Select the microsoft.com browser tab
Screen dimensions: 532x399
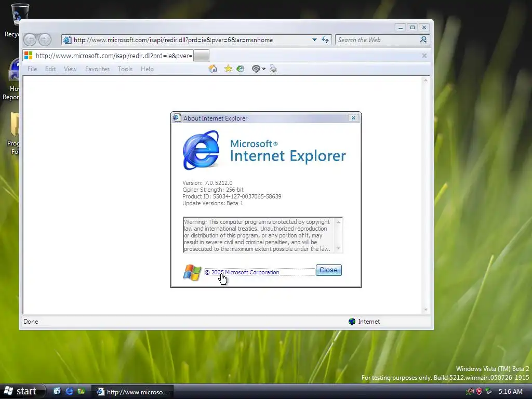[108, 56]
